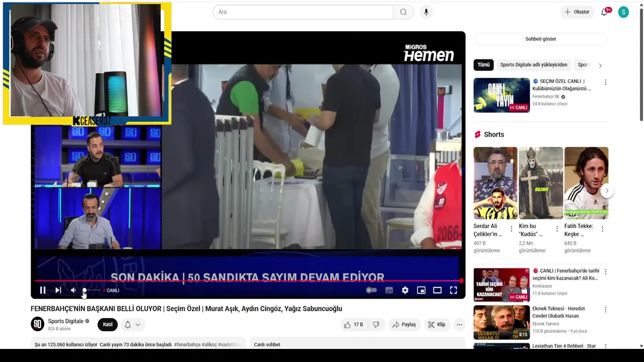
Task: Jump to the CANLI live indicator
Action: tap(112, 290)
